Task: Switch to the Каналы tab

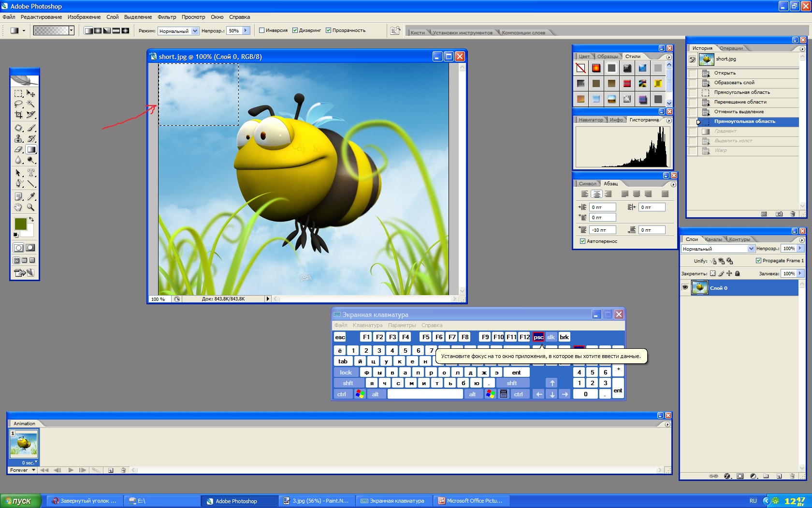Action: point(713,239)
